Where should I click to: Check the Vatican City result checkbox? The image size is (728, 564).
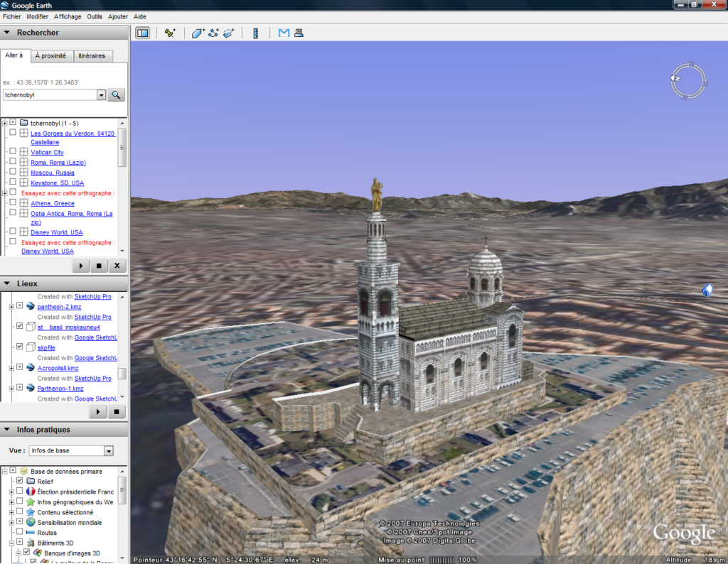coord(13,151)
